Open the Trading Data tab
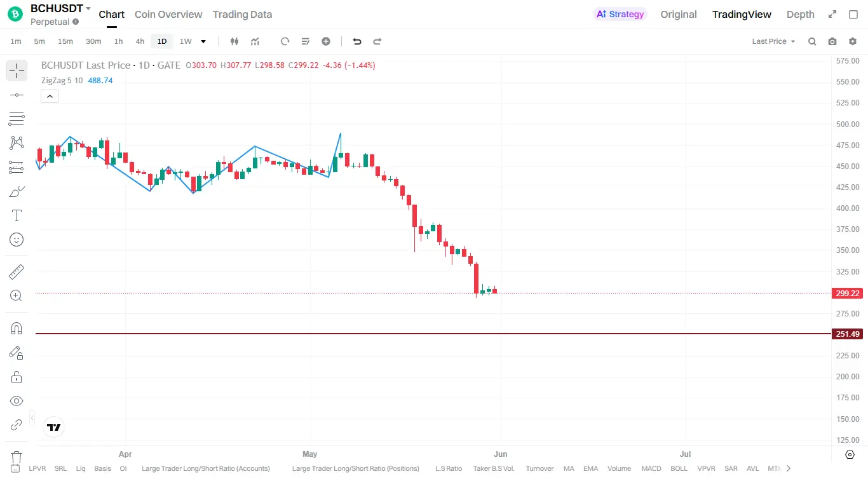The width and height of the screenshot is (868, 488). click(x=242, y=14)
